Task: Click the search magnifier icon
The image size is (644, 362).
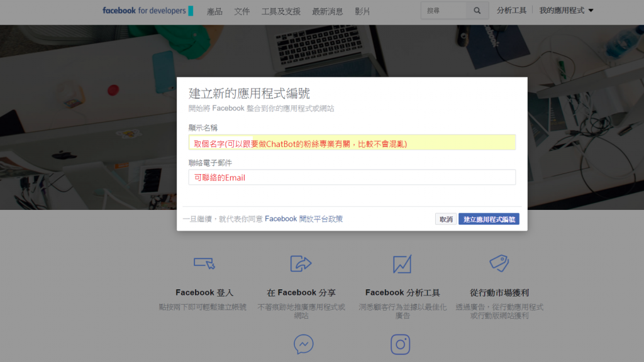Action: pos(477,11)
